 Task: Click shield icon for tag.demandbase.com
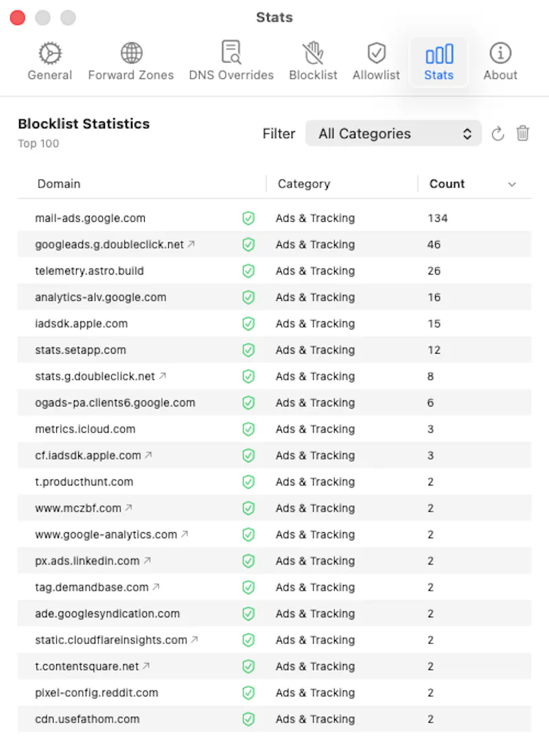coord(248,587)
